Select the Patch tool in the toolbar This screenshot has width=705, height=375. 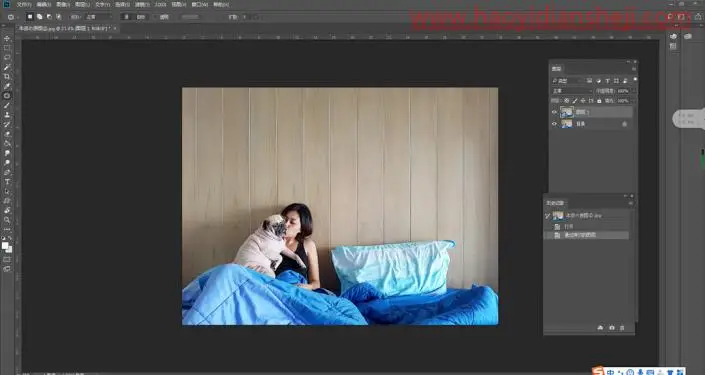tap(7, 96)
